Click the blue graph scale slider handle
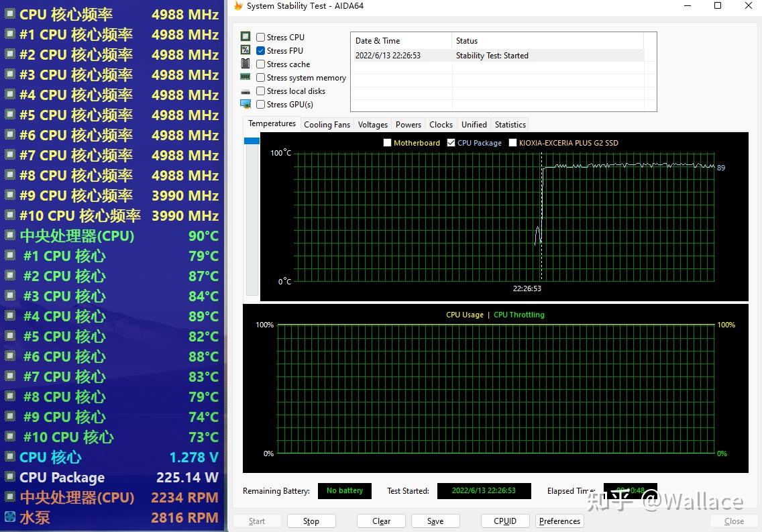The width and height of the screenshot is (762, 532). point(252,141)
